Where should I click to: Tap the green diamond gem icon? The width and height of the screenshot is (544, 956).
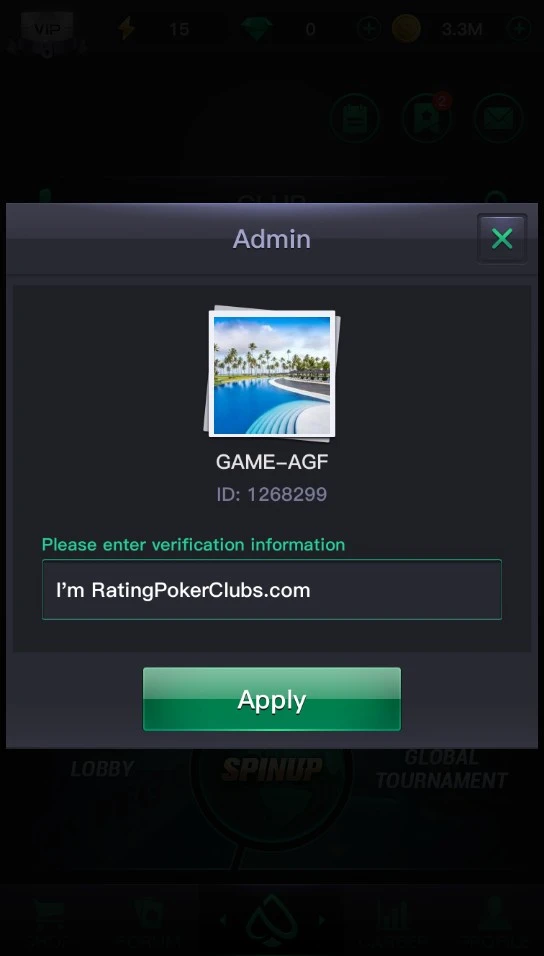pos(257,28)
